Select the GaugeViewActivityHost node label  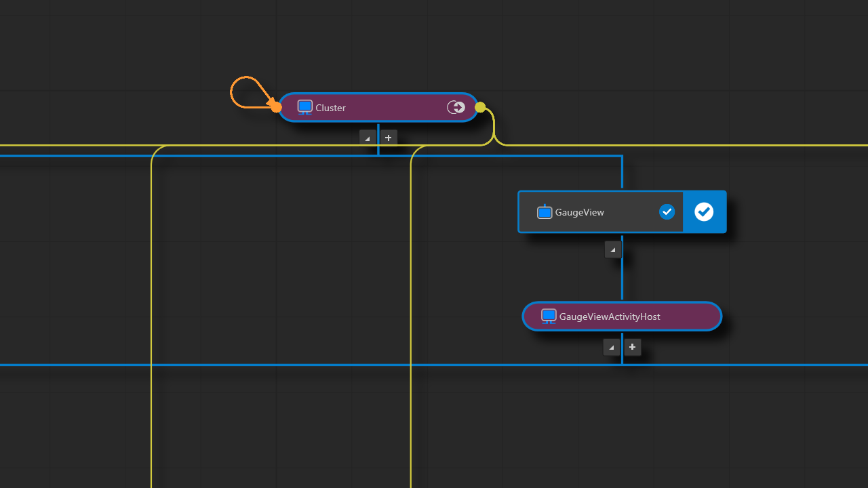coord(609,317)
